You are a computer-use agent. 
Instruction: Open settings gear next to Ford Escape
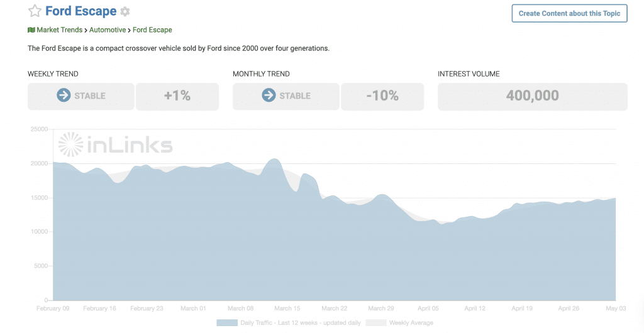[x=125, y=11]
